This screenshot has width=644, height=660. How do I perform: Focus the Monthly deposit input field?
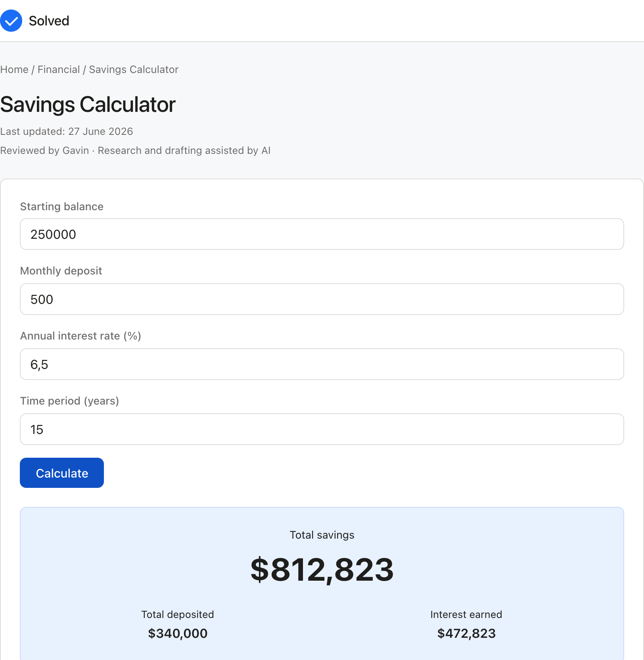322,299
